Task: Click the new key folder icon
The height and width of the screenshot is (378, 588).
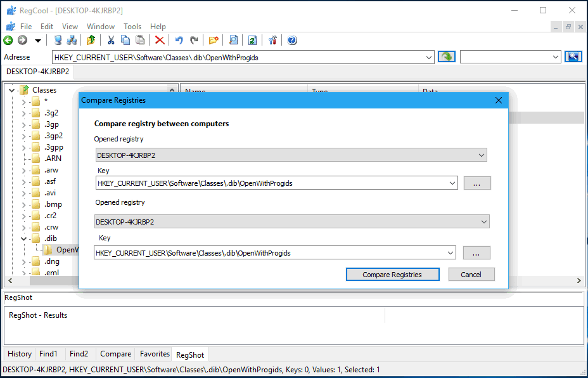Action: point(214,40)
